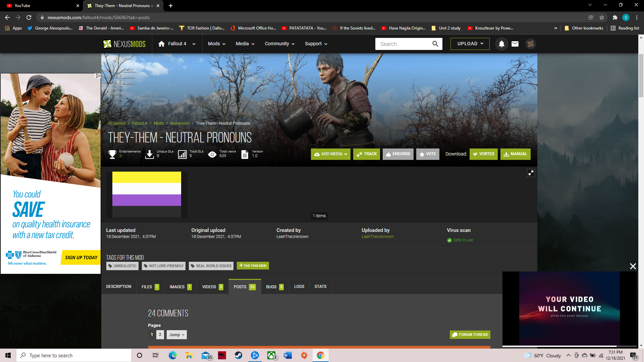Go to comments page 2
The image size is (644, 362).
[x=160, y=335]
